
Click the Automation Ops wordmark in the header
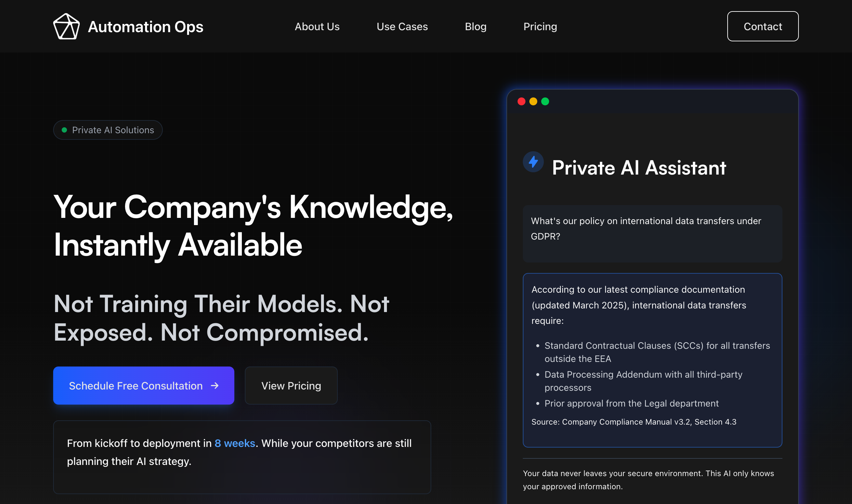point(145,27)
